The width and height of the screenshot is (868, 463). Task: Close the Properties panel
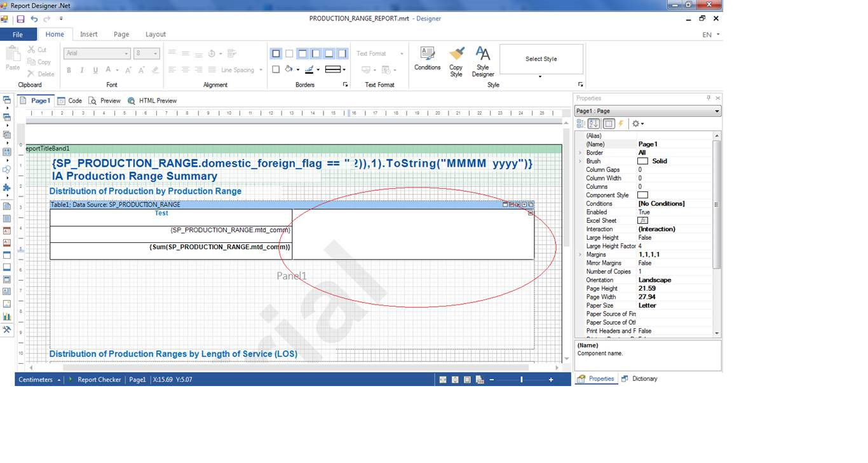(x=718, y=98)
